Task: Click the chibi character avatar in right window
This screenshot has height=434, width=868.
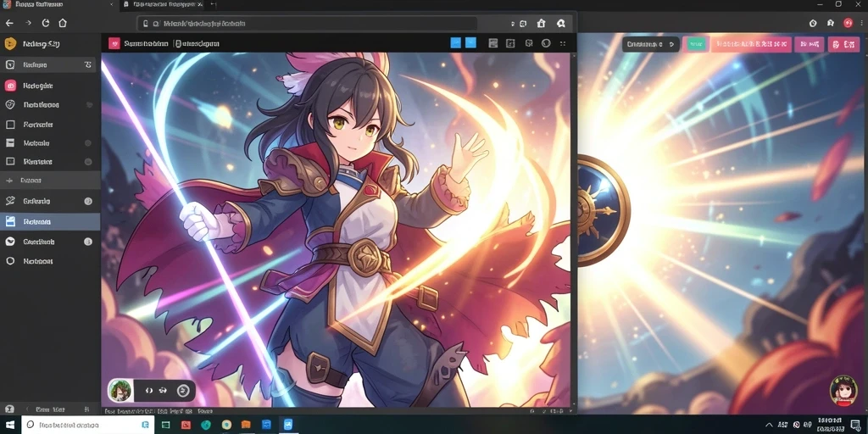Action: [843, 391]
